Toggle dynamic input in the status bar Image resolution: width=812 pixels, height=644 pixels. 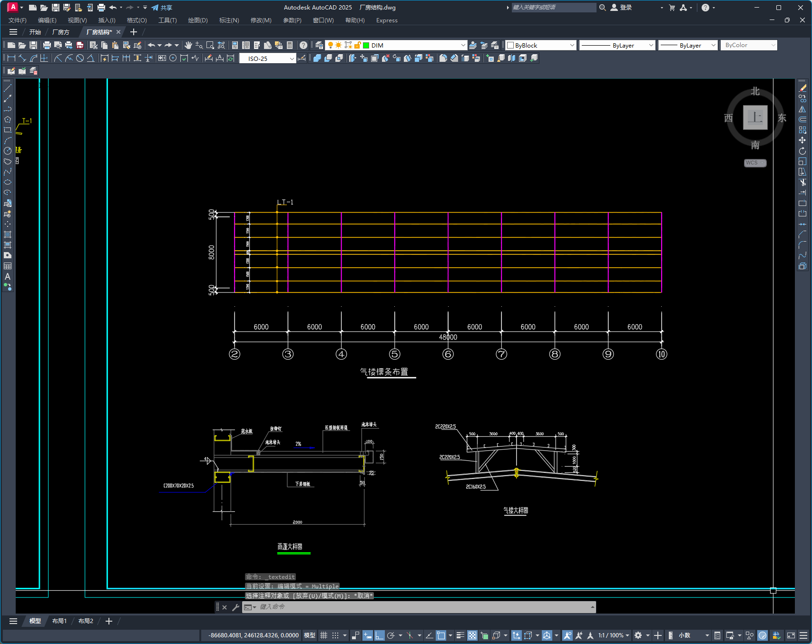coord(368,635)
